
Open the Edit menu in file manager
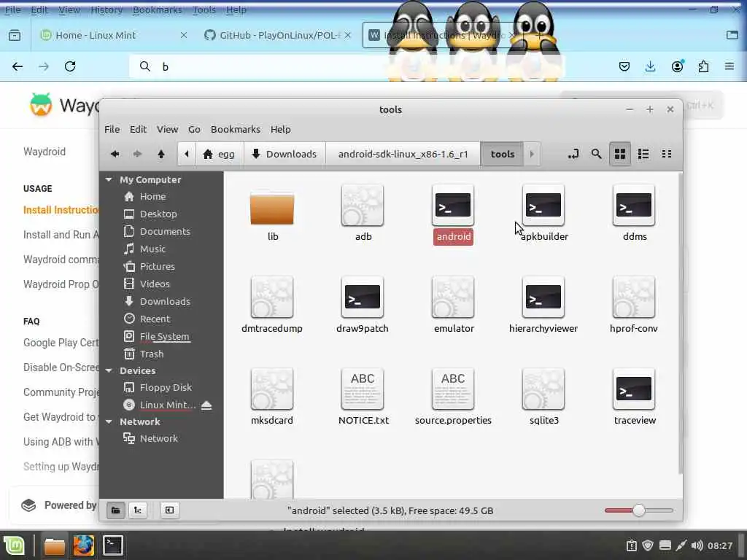138,129
